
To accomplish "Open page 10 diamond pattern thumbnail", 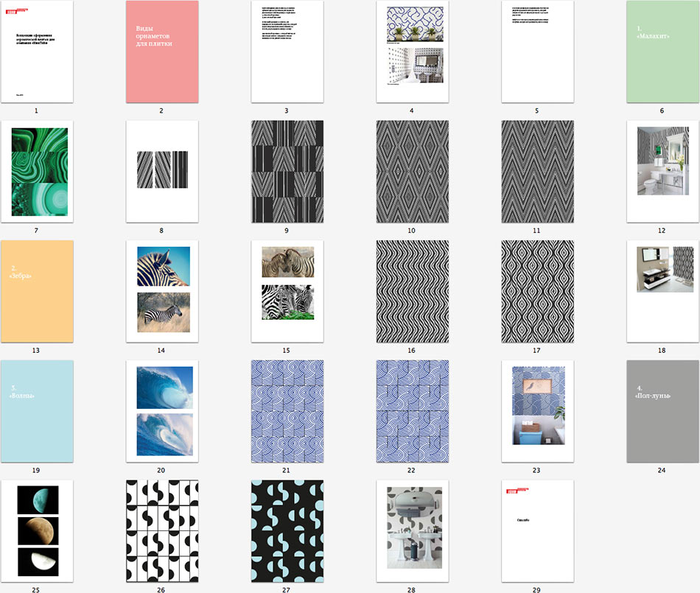I will (x=412, y=171).
